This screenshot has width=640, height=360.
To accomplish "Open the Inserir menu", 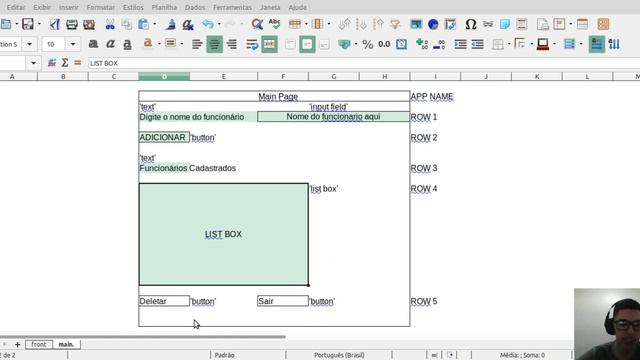I will [x=69, y=7].
